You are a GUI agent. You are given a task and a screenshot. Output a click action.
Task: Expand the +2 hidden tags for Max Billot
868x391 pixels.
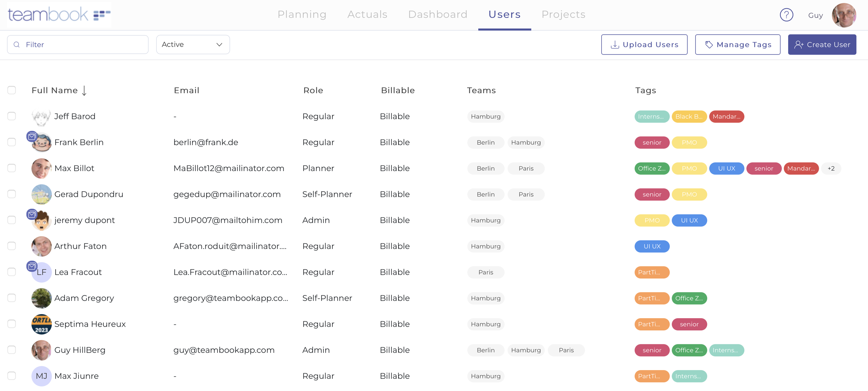[831, 168]
